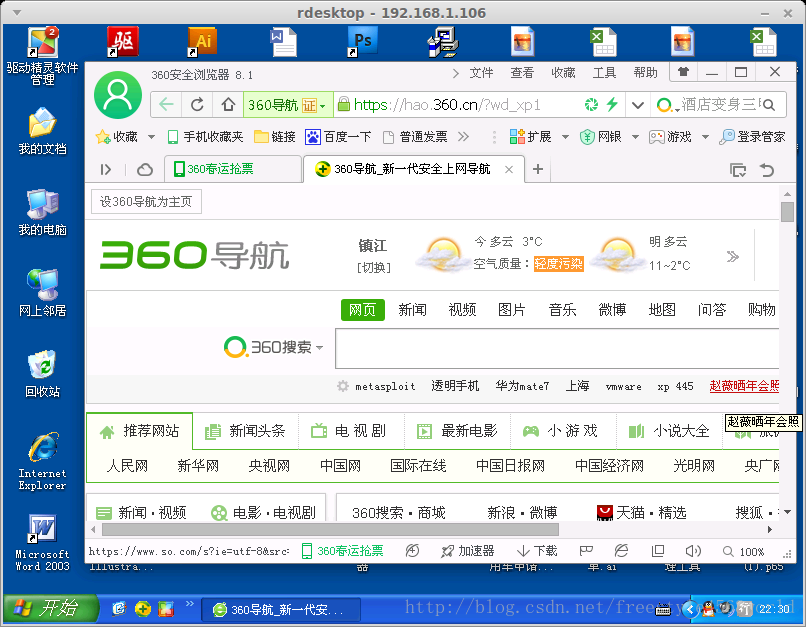Click in the 360搜索 web search input box
The image size is (806, 627).
[x=557, y=349]
